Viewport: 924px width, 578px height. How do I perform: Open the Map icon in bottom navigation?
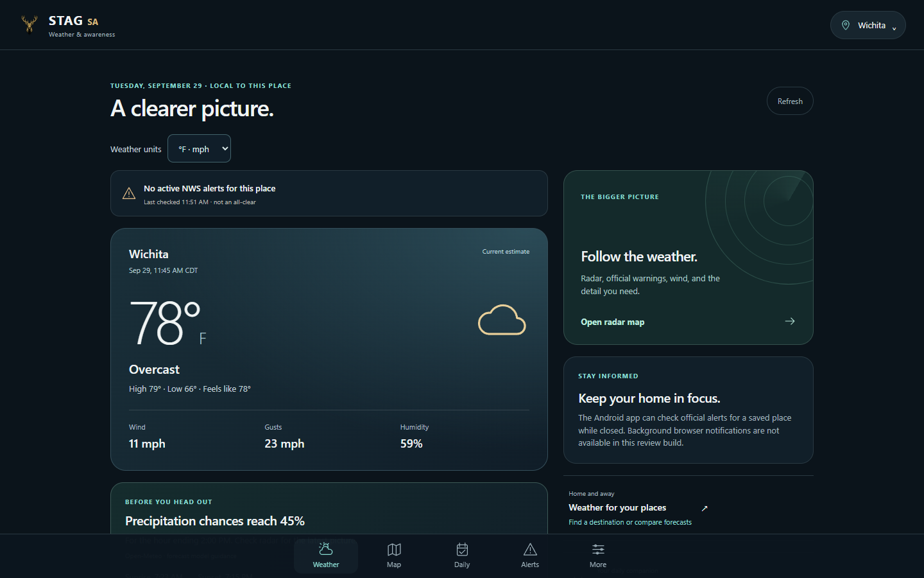pos(394,549)
